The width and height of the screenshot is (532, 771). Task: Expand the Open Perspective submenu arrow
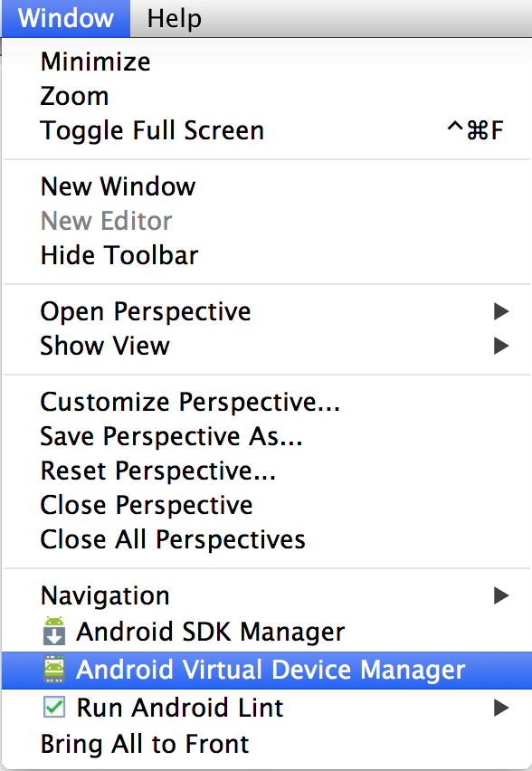coord(501,311)
